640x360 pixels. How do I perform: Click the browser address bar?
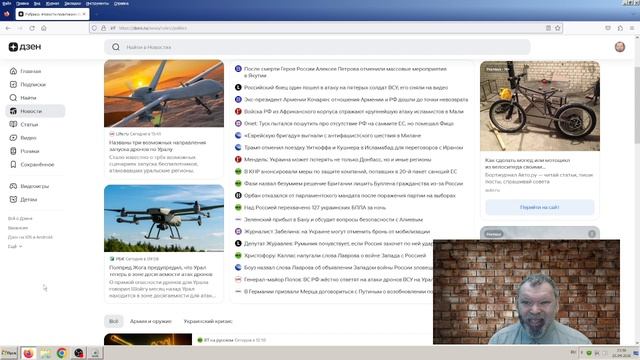point(327,28)
